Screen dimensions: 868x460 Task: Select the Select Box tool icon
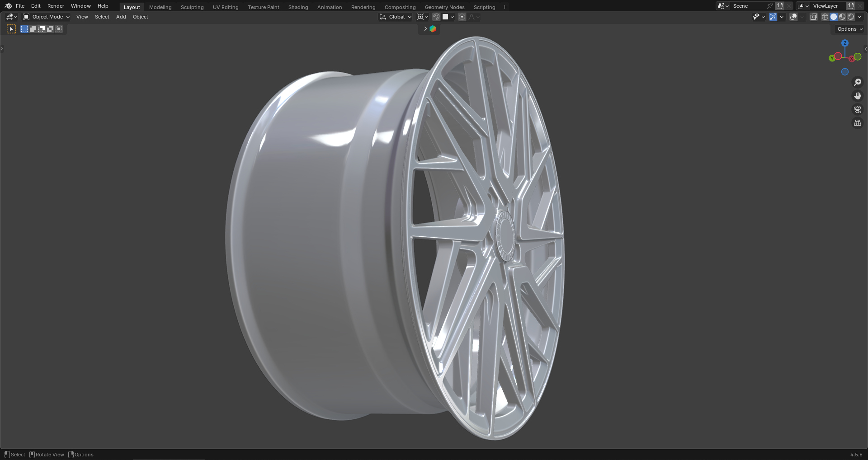(11, 29)
